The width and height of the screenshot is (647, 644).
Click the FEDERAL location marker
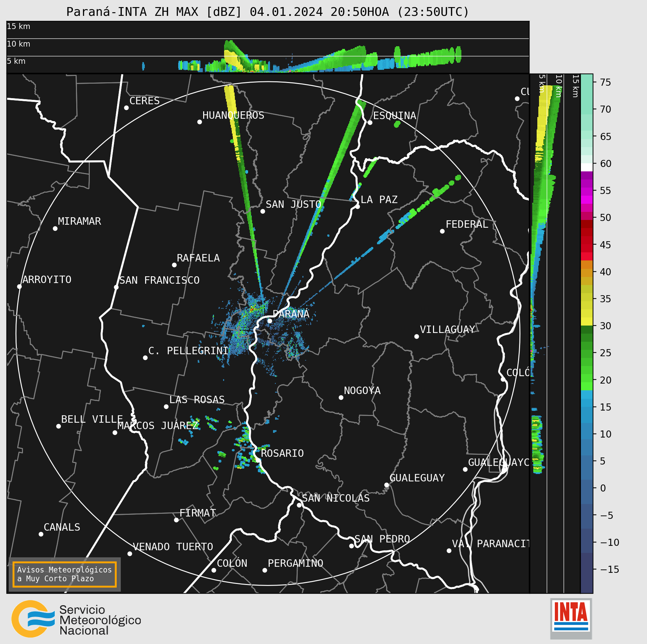click(x=442, y=231)
